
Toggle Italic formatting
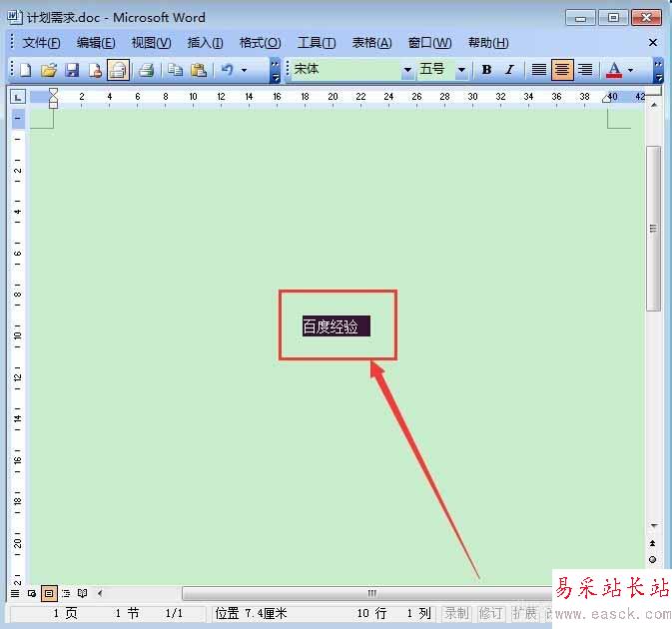(x=509, y=70)
